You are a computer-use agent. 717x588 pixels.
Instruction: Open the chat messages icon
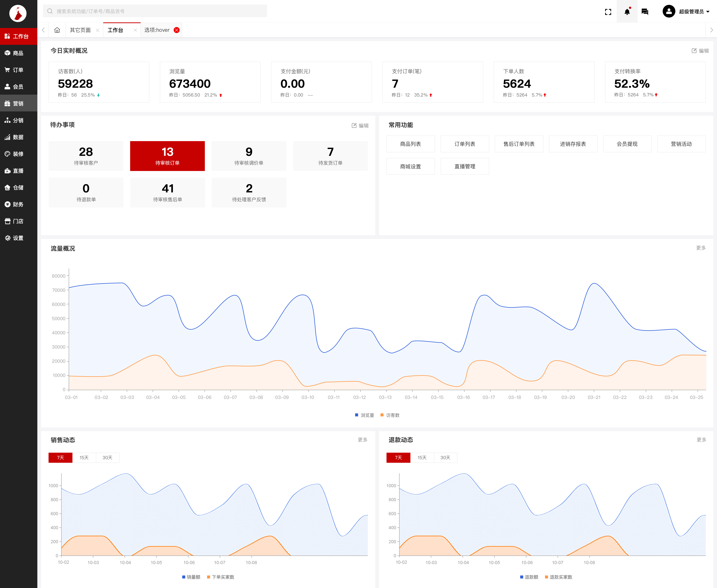645,12
